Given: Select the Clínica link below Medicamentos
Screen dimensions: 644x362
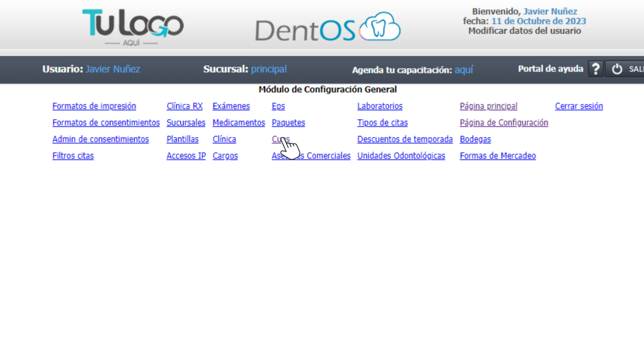Looking at the screenshot, I should tap(224, 139).
